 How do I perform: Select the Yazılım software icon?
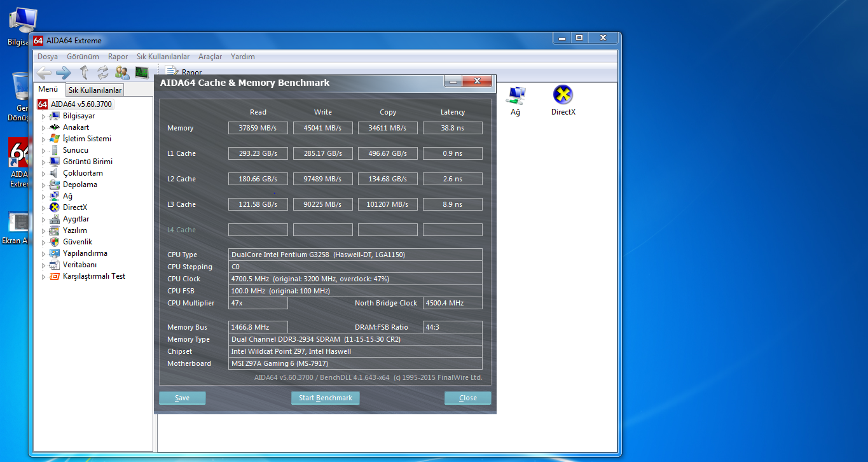point(55,230)
